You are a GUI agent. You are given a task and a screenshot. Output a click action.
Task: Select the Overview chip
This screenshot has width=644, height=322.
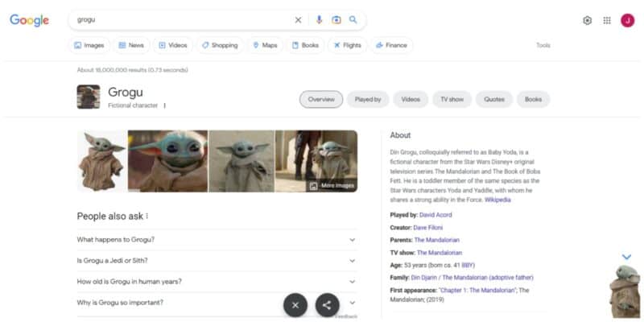321,99
